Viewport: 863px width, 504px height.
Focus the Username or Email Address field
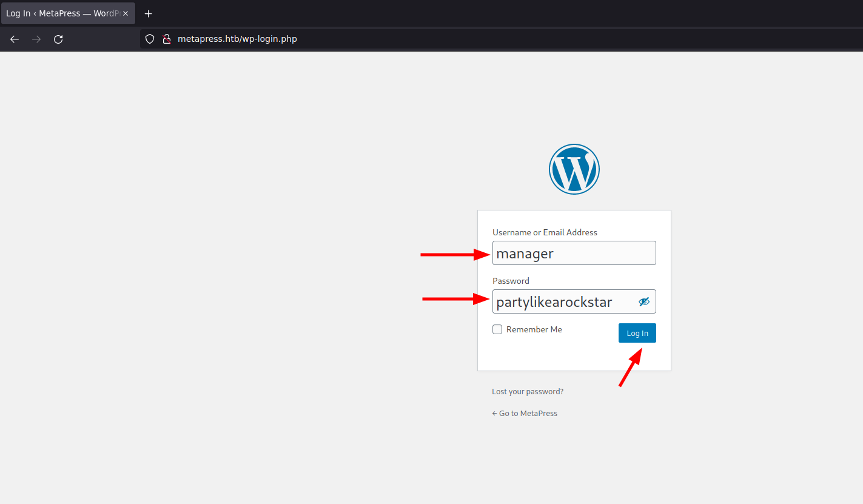tap(574, 253)
